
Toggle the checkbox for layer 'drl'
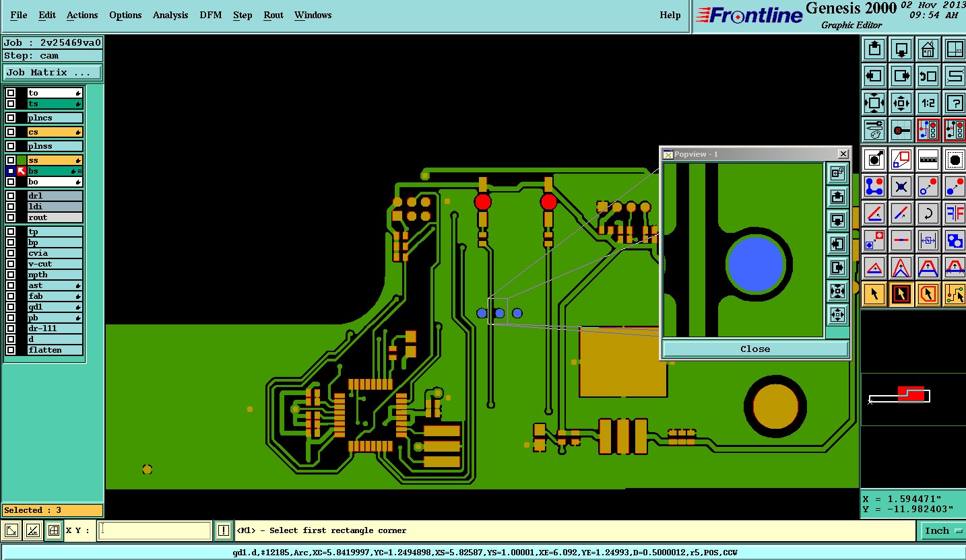[x=11, y=196]
